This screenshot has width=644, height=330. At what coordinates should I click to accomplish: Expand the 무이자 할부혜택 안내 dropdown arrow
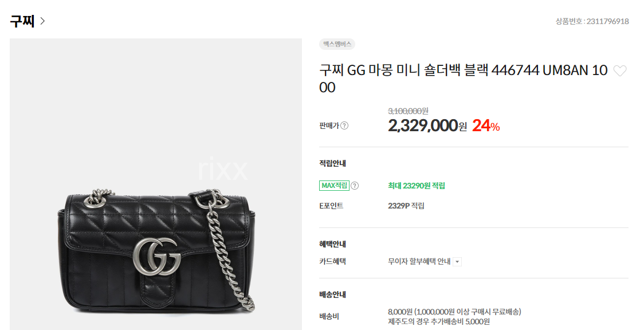[457, 262]
